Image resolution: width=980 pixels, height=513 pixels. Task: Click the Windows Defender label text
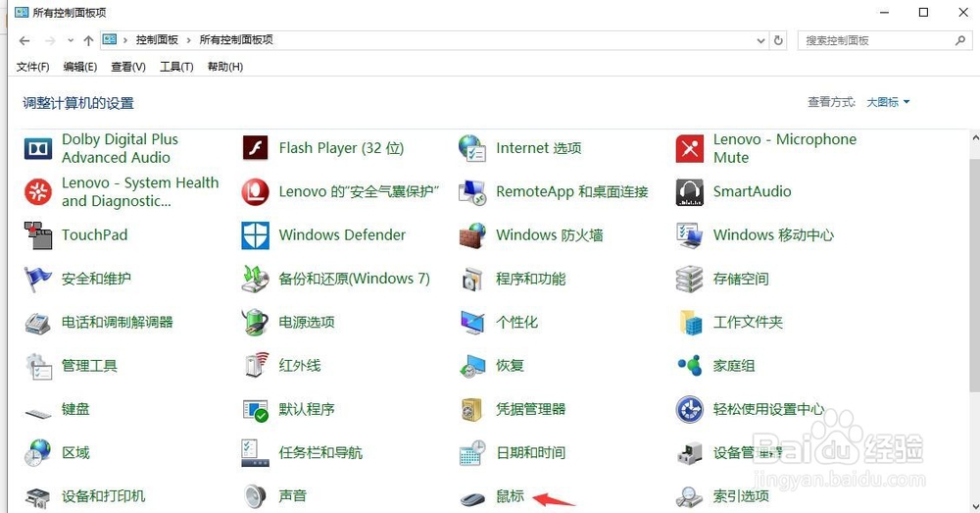pos(342,235)
